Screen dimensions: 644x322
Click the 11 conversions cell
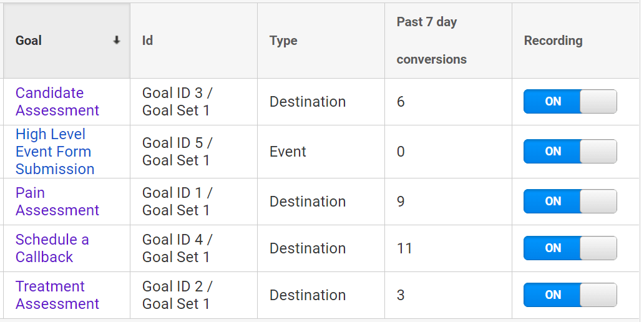click(x=449, y=248)
